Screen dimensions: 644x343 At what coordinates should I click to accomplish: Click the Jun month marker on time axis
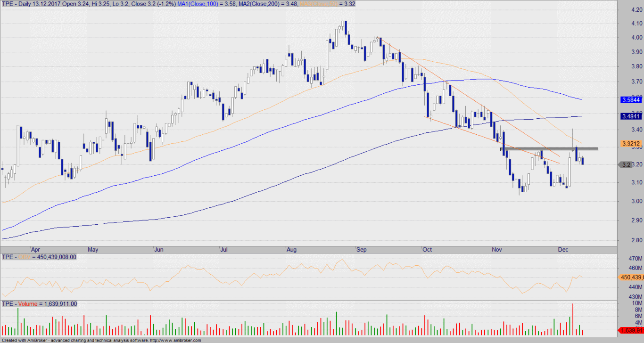159,249
